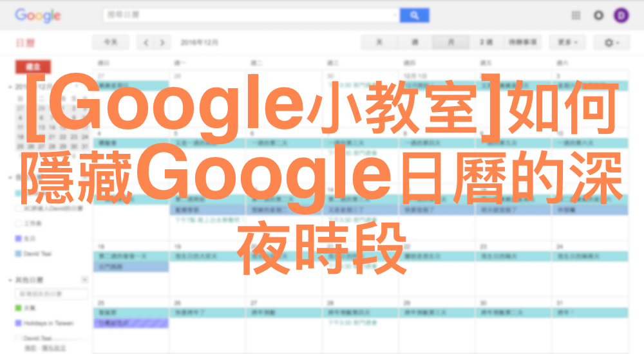The width and height of the screenshot is (644, 354).
Task: Toggle the David Tsai light-blue calendar checkbox
Action: pos(18,254)
